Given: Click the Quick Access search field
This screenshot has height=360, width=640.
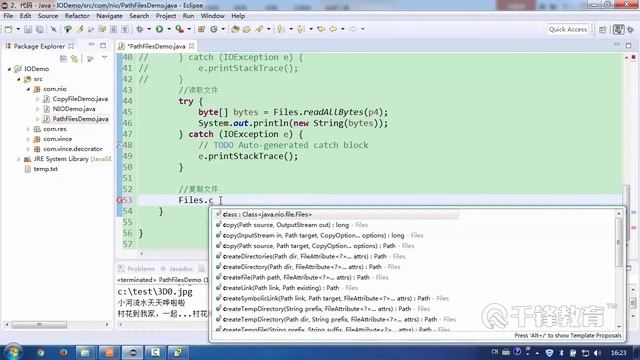Looking at the screenshot, I should (568, 29).
